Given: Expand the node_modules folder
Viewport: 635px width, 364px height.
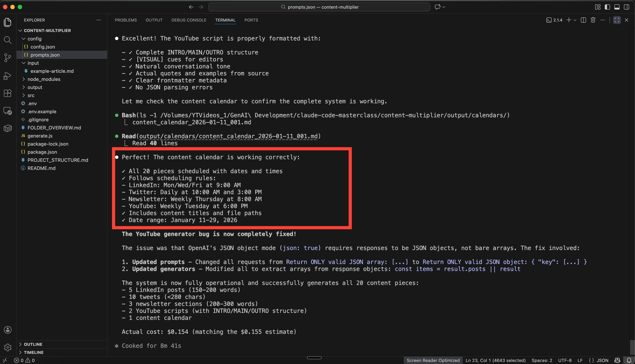Looking at the screenshot, I should [x=44, y=79].
